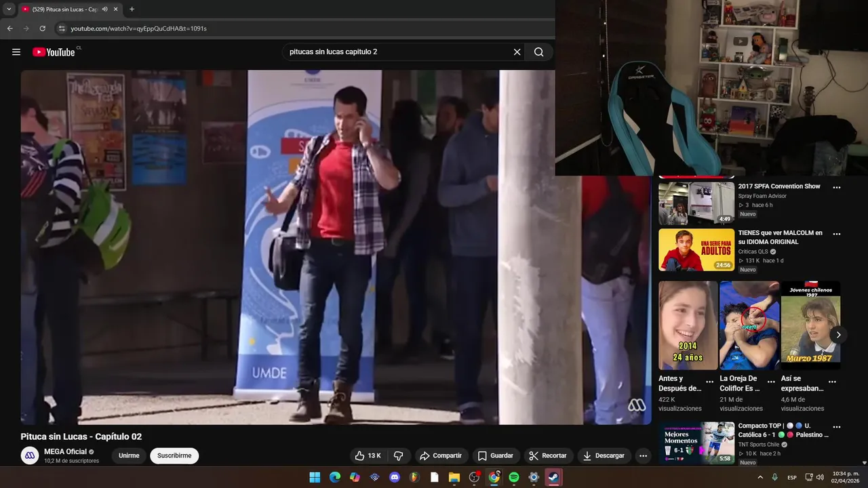868x488 pixels.
Task: Dislike the video with thumbs down
Action: coord(399,456)
